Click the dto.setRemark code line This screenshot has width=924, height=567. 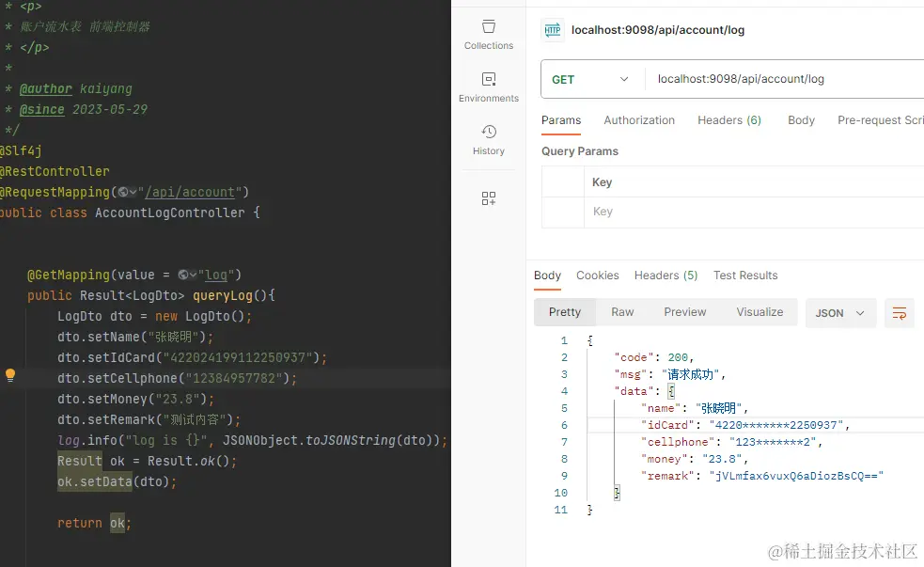149,419
